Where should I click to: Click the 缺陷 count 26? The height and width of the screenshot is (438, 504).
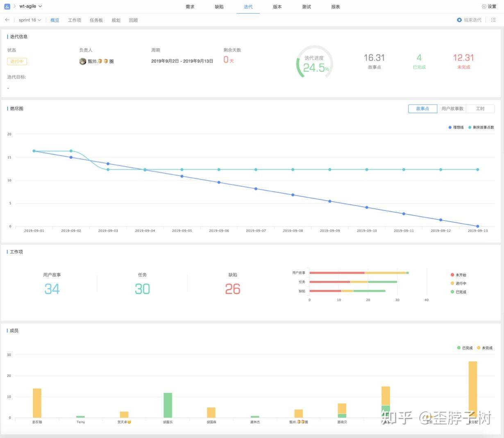[232, 289]
